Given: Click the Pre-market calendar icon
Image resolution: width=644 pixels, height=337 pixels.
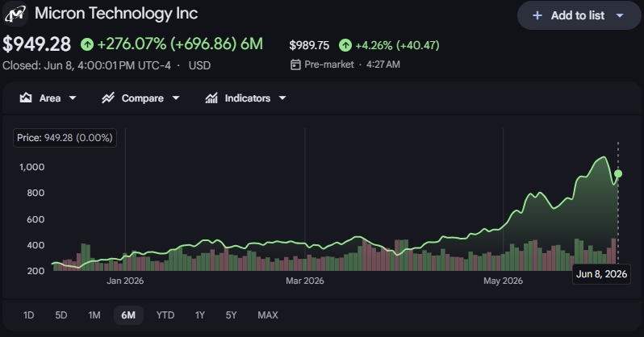Looking at the screenshot, I should [295, 64].
